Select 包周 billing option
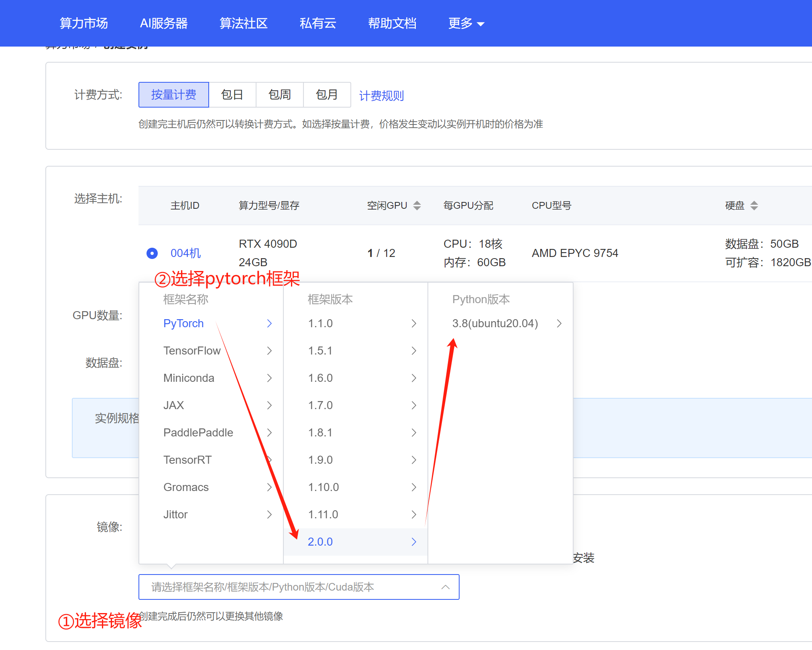This screenshot has height=650, width=812. pos(280,95)
